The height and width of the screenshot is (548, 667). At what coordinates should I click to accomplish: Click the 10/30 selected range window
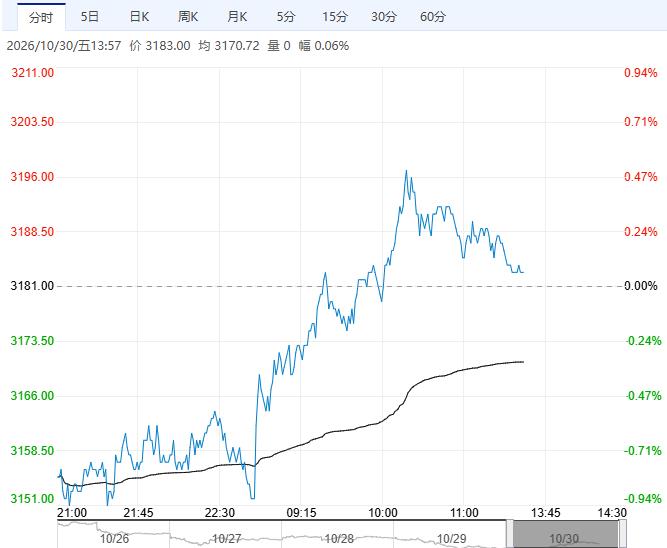[566, 534]
